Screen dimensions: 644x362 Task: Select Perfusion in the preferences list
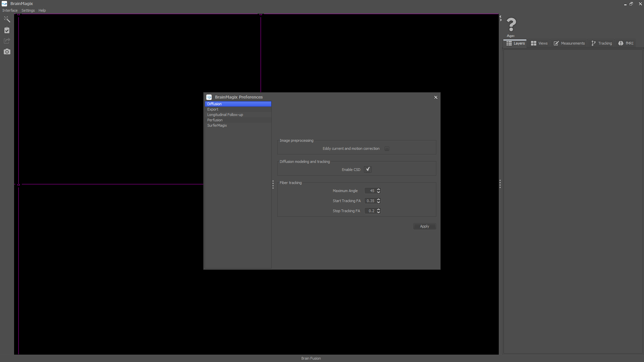238,120
